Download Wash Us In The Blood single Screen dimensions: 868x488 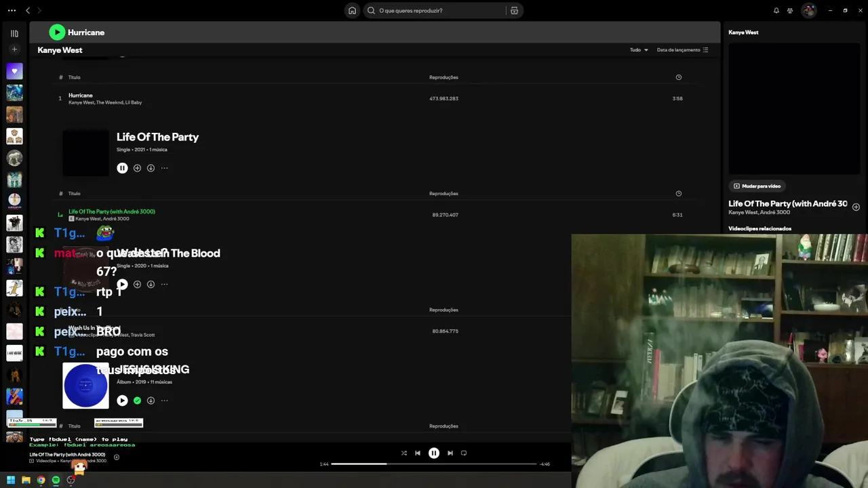tap(151, 284)
